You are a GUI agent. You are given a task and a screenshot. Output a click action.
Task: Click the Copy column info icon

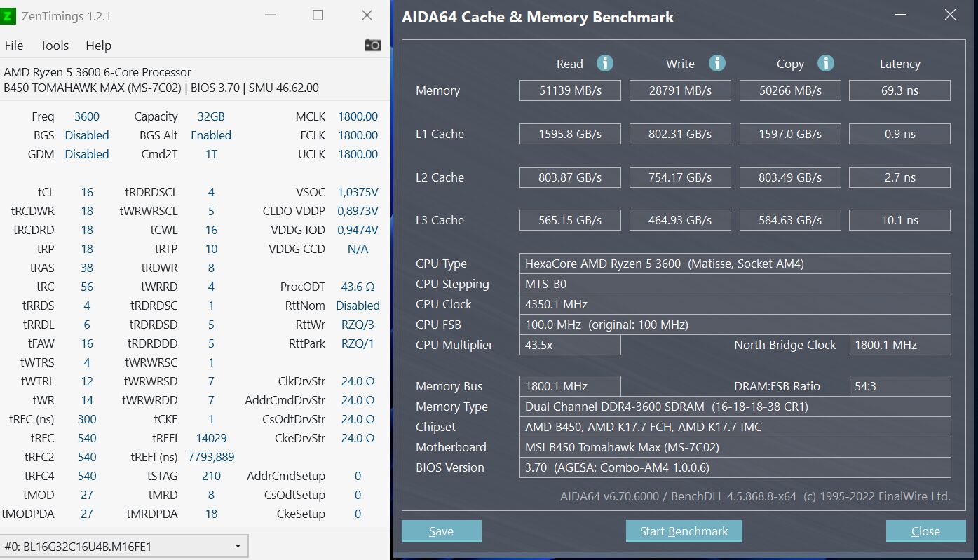click(826, 63)
